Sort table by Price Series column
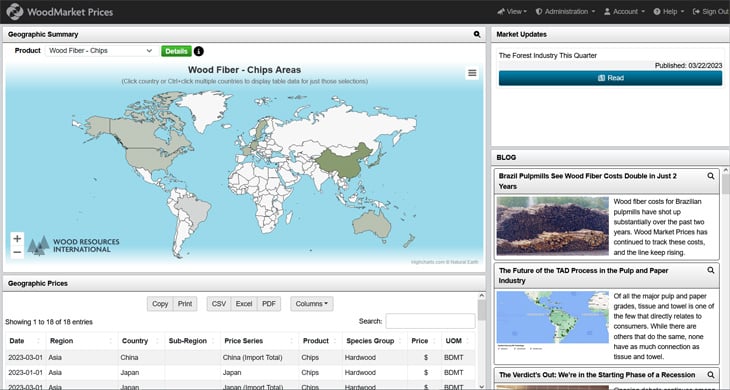730x390 pixels. (x=259, y=341)
